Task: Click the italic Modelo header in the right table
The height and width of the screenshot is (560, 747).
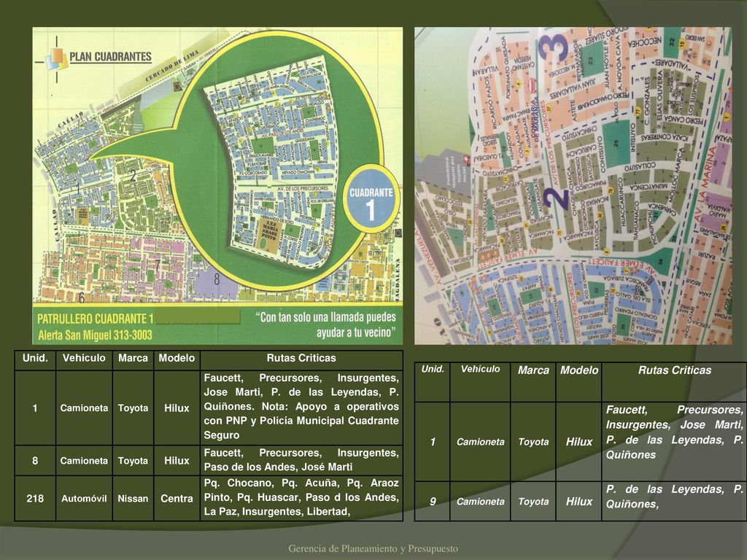Action: (579, 370)
